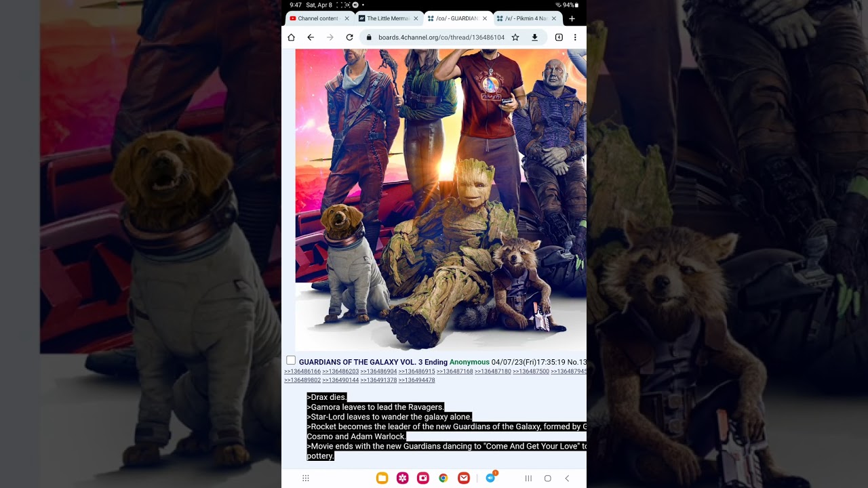868x488 pixels.
Task: Click the post timestamp 04/07/23(Fri)17:35:19
Action: click(528, 362)
